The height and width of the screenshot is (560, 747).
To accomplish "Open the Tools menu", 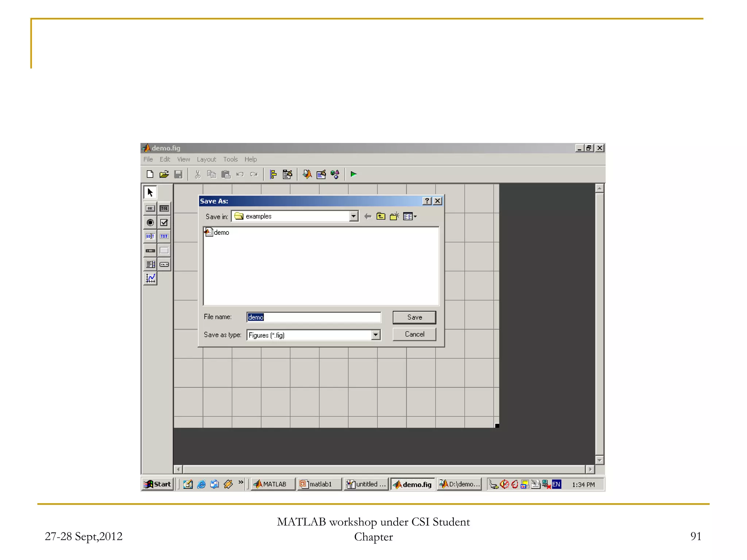I will 230,159.
